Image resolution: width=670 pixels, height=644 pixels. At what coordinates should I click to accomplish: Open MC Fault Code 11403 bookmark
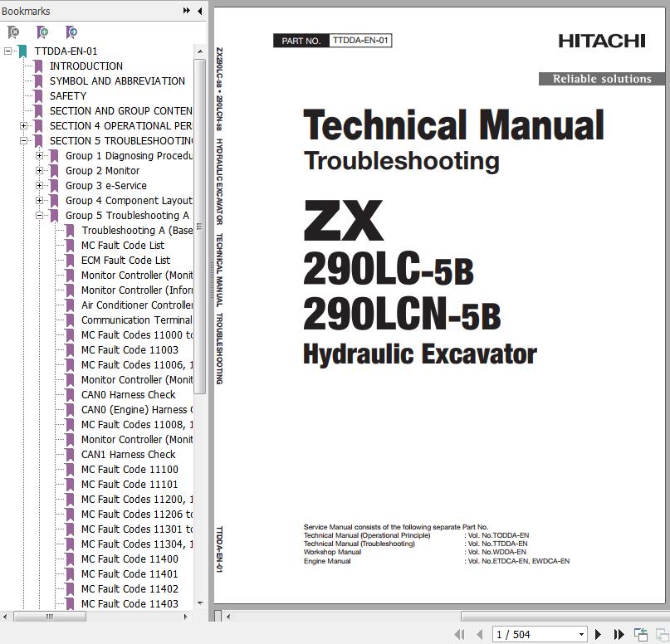click(x=130, y=604)
